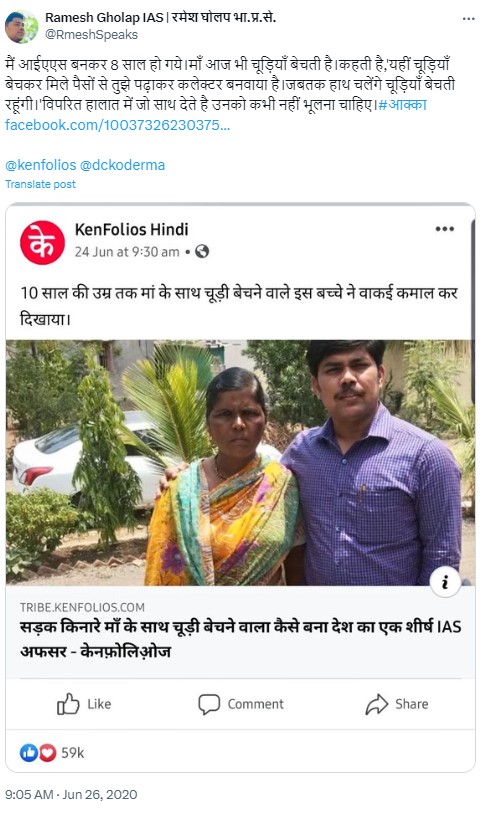Open the @kenfolios mention

pyautogui.click(x=41, y=165)
